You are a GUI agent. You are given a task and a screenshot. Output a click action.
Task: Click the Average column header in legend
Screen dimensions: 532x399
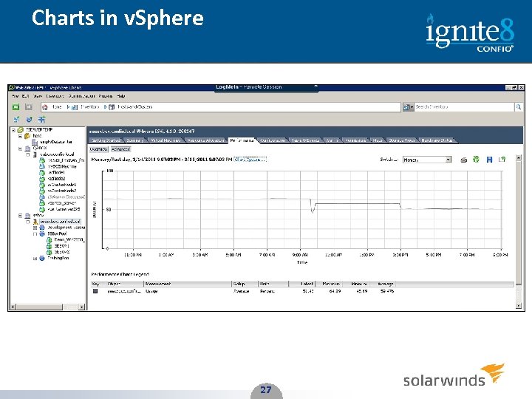[382, 284]
